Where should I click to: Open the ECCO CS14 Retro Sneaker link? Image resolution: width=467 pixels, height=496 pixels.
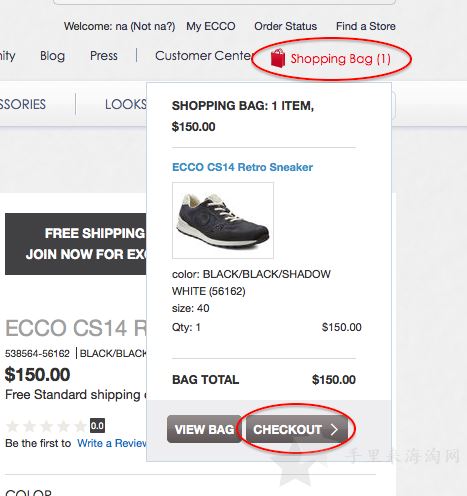click(x=242, y=167)
